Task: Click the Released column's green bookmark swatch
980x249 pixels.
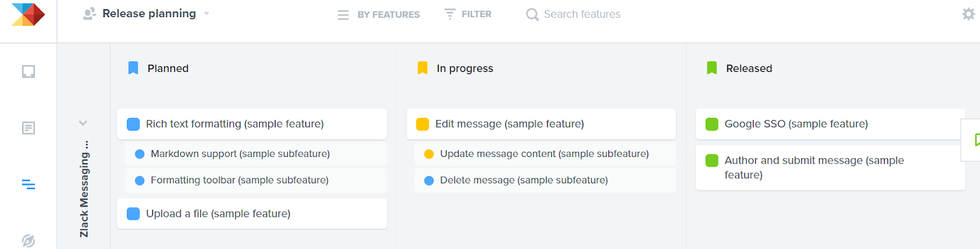Action: click(712, 68)
